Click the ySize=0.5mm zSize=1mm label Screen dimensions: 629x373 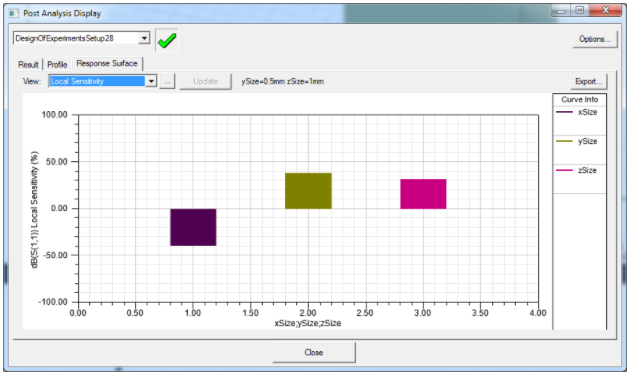(282, 81)
